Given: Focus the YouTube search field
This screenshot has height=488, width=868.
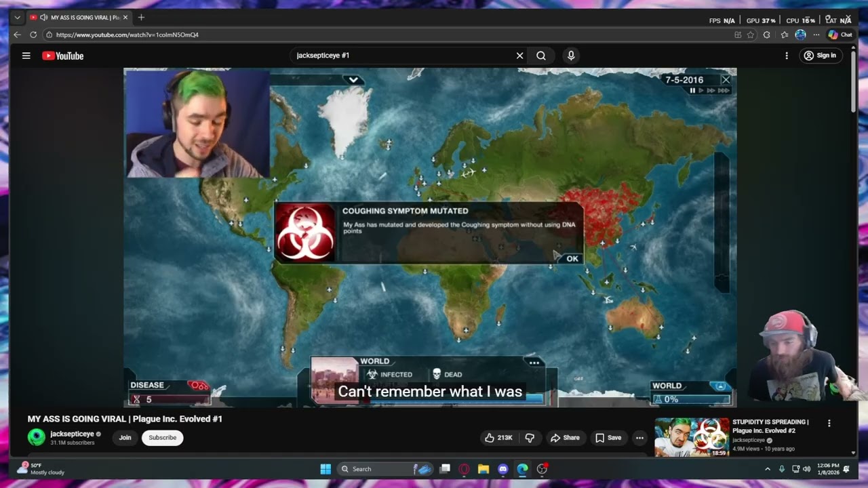Looking at the screenshot, I should (x=403, y=56).
